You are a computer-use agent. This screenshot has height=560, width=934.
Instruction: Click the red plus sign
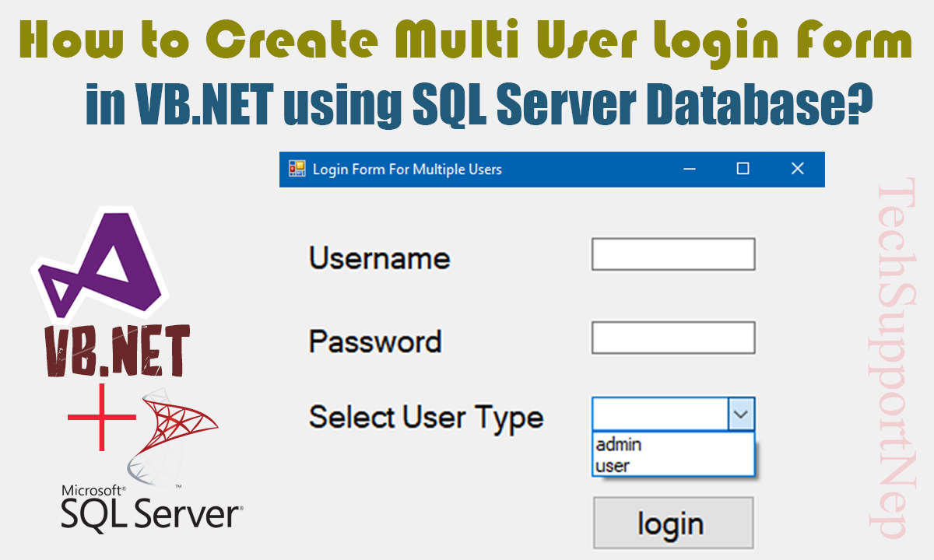tap(101, 418)
